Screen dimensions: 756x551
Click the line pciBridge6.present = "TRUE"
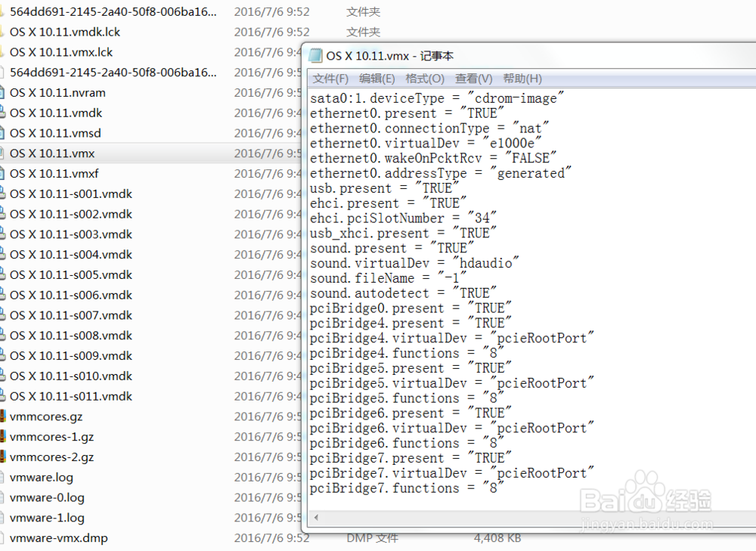[x=411, y=413]
